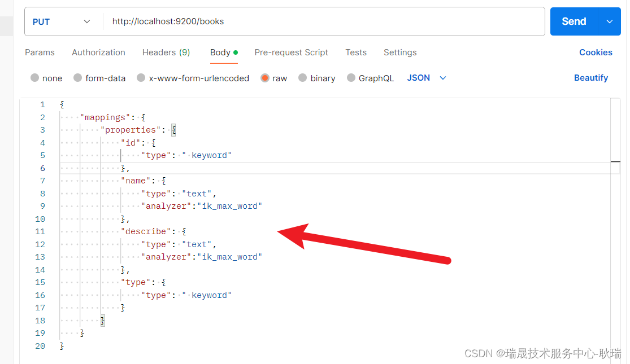Click line number 20 in the gutter
This screenshot has height=364, width=630.
pos(40,346)
